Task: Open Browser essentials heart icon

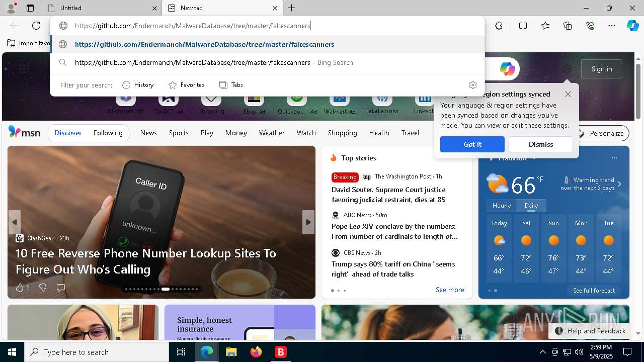Action: coord(590,26)
